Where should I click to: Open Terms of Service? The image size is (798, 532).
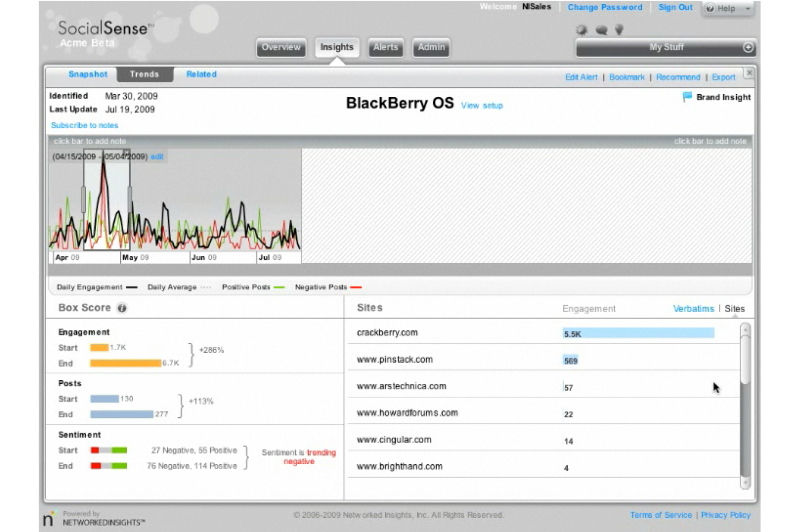[661, 515]
